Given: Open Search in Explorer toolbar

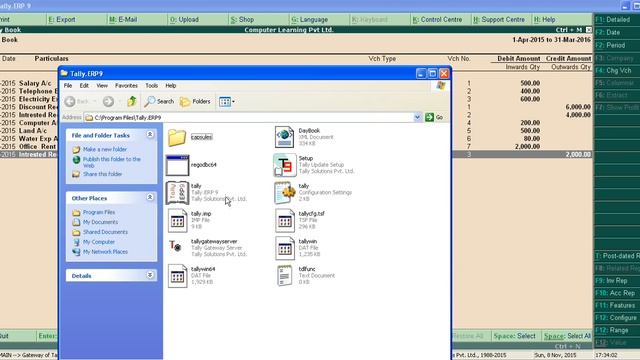Looking at the screenshot, I should tap(159, 101).
